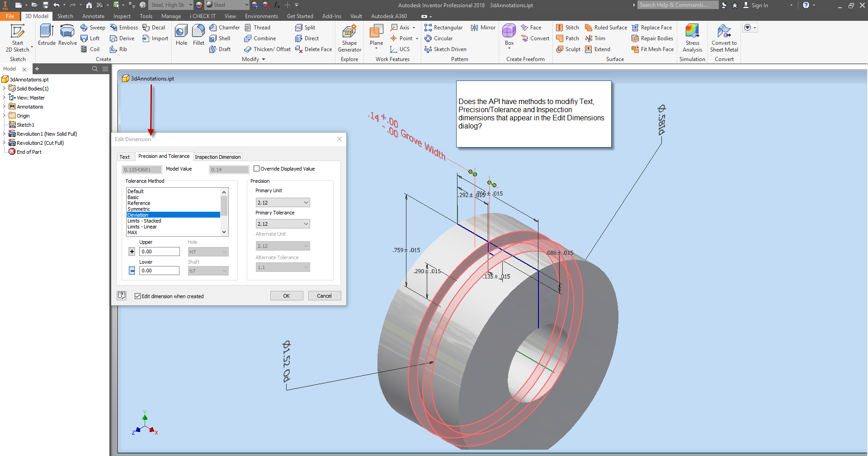Select the Revolve tool
868x456 pixels.
pyautogui.click(x=67, y=34)
